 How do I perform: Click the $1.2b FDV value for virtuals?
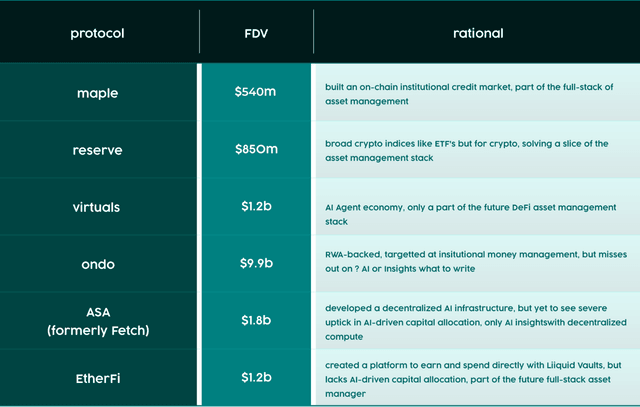coord(255,207)
